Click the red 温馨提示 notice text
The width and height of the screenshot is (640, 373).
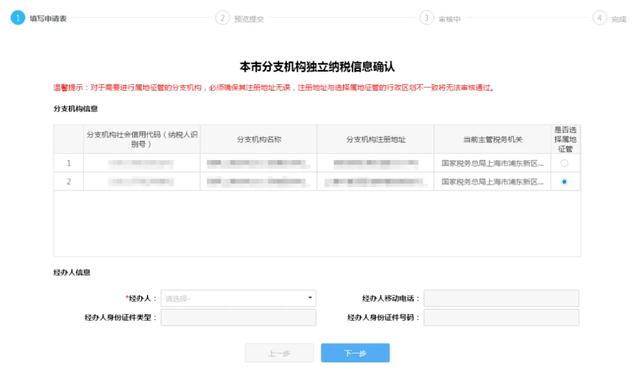click(273, 87)
